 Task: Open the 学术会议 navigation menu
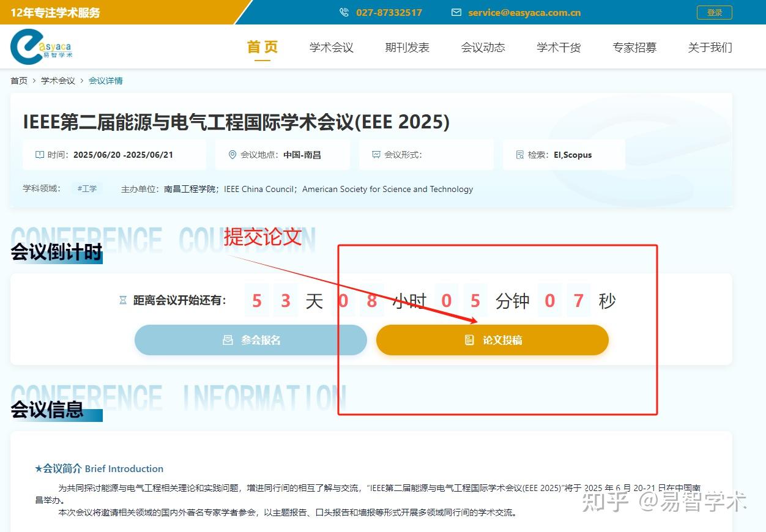(331, 48)
